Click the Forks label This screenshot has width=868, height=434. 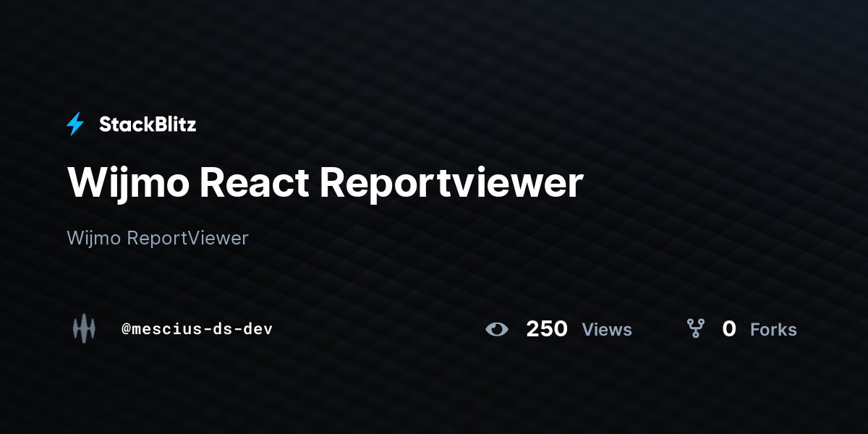(773, 330)
